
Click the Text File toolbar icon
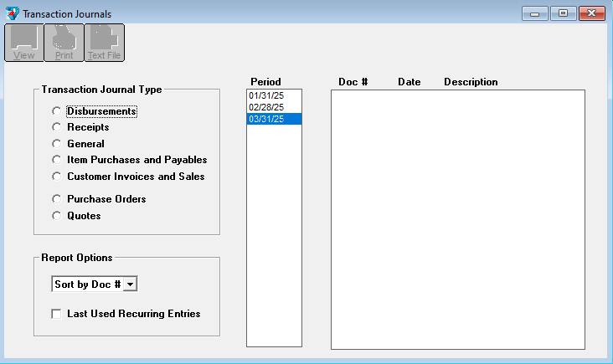coord(104,43)
